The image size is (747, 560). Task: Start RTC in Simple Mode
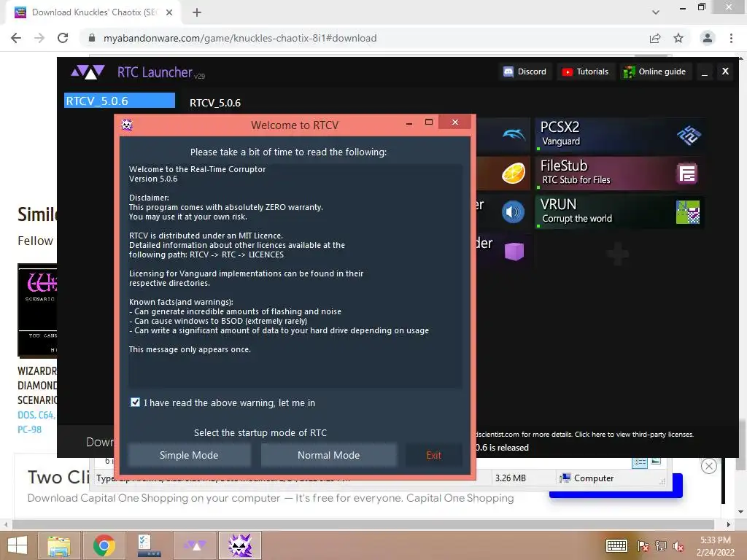point(189,455)
